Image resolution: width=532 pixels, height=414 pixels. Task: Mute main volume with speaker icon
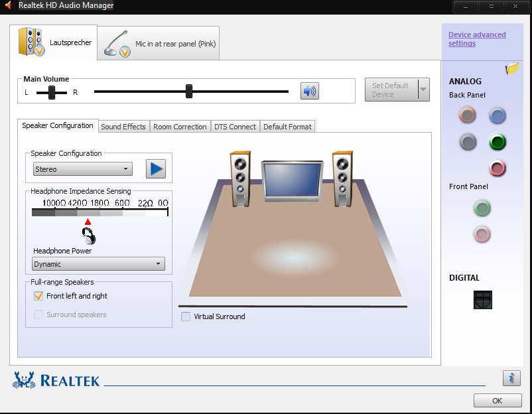tap(309, 91)
